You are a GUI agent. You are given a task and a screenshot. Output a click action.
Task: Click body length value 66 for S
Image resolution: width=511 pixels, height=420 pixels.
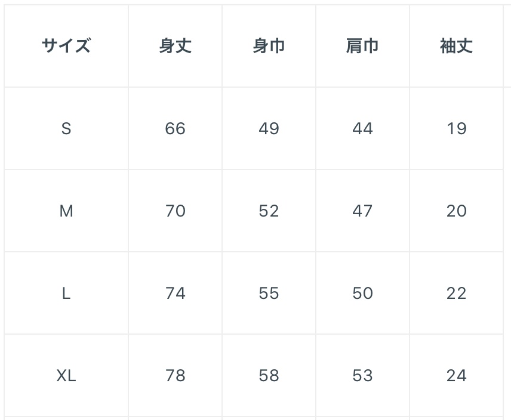[x=175, y=128]
